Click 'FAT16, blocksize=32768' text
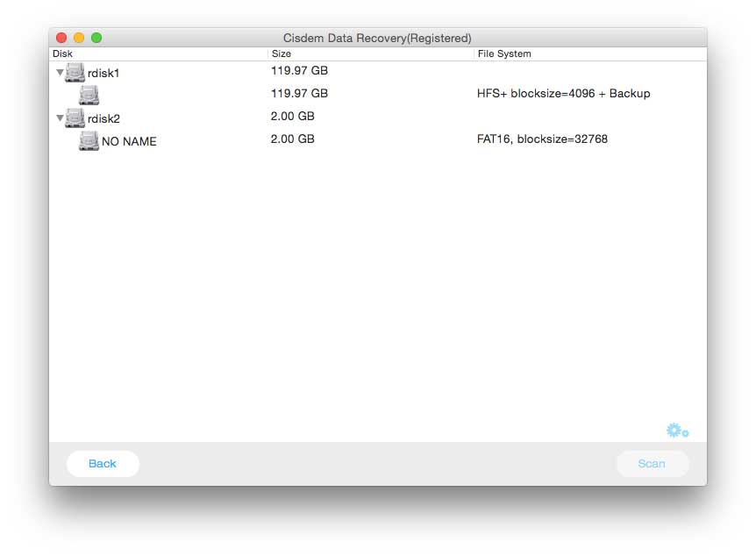This screenshot has height=556, width=756. pyautogui.click(x=542, y=139)
